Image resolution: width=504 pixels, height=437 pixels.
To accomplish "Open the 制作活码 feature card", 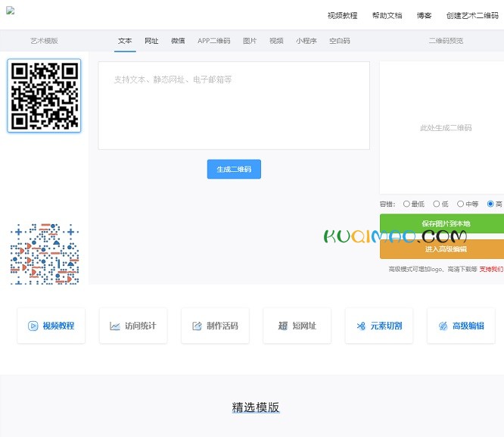I will coord(215,326).
